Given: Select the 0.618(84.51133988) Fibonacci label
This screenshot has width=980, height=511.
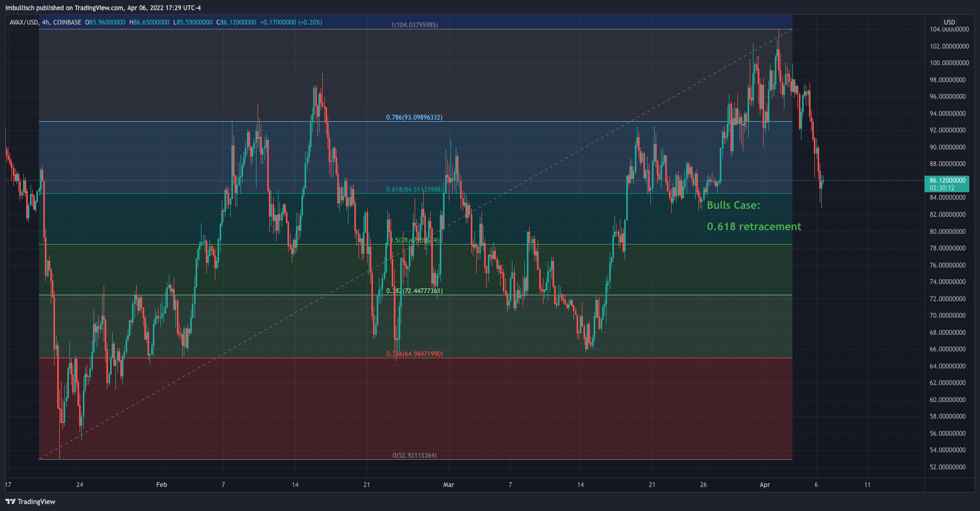Looking at the screenshot, I should click(414, 190).
